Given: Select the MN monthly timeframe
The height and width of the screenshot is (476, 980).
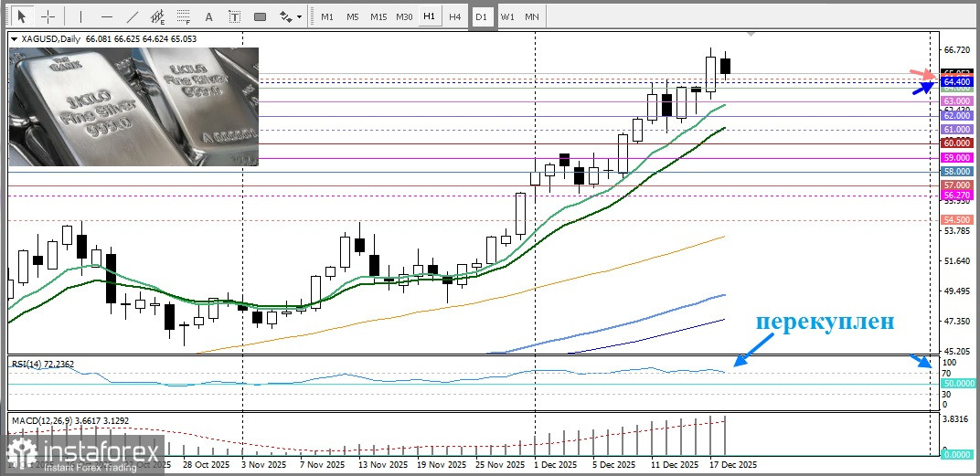Looking at the screenshot, I should pyautogui.click(x=532, y=16).
